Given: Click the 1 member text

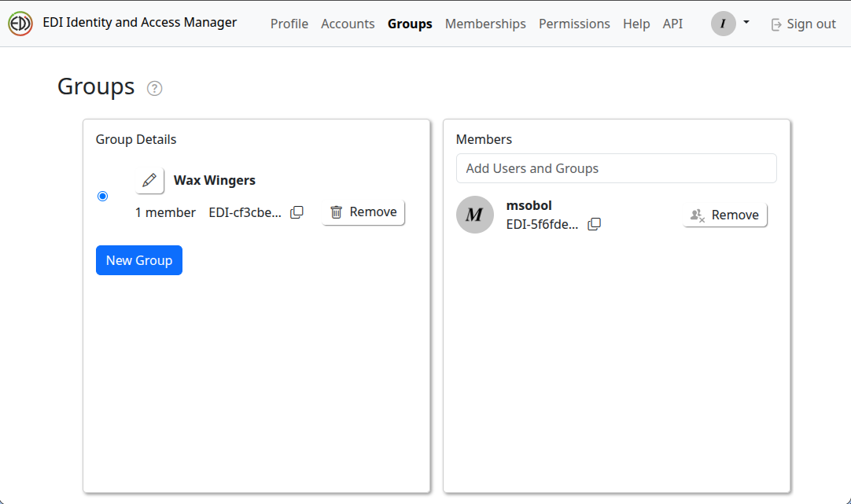Looking at the screenshot, I should (165, 212).
